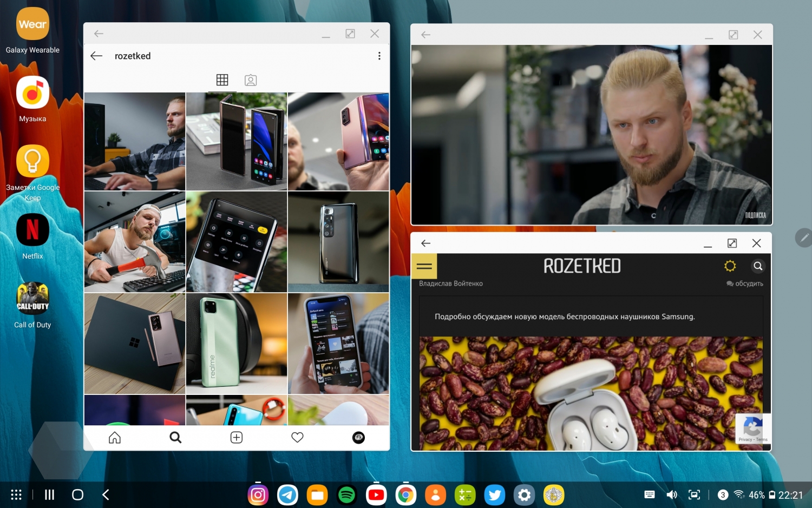Open Settings gear in the taskbar
The width and height of the screenshot is (812, 508).
pos(524,495)
